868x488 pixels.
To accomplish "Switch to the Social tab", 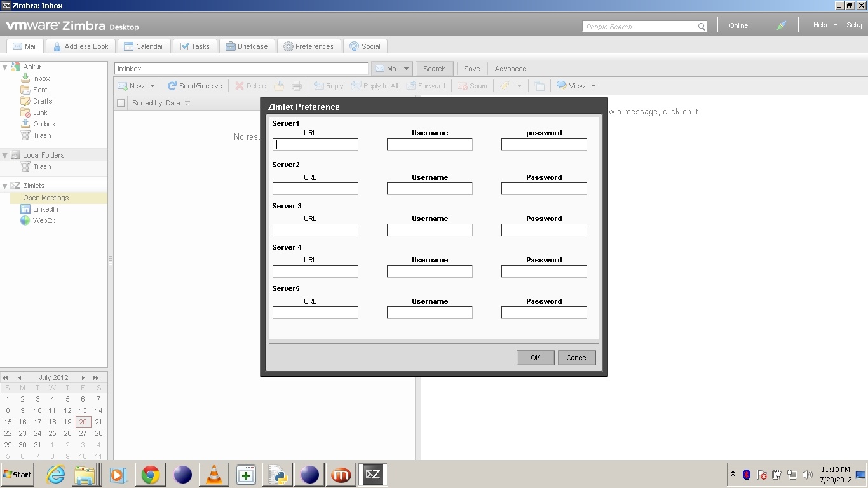I will tap(365, 46).
